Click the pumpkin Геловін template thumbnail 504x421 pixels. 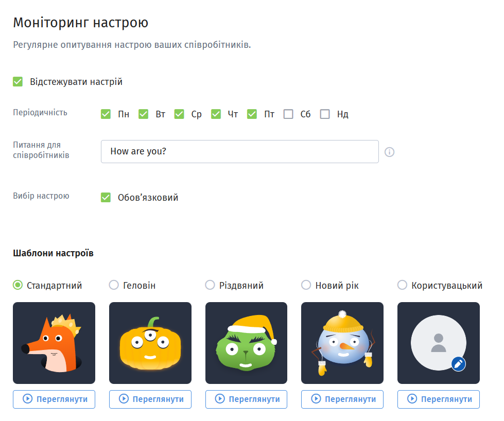click(x=150, y=343)
